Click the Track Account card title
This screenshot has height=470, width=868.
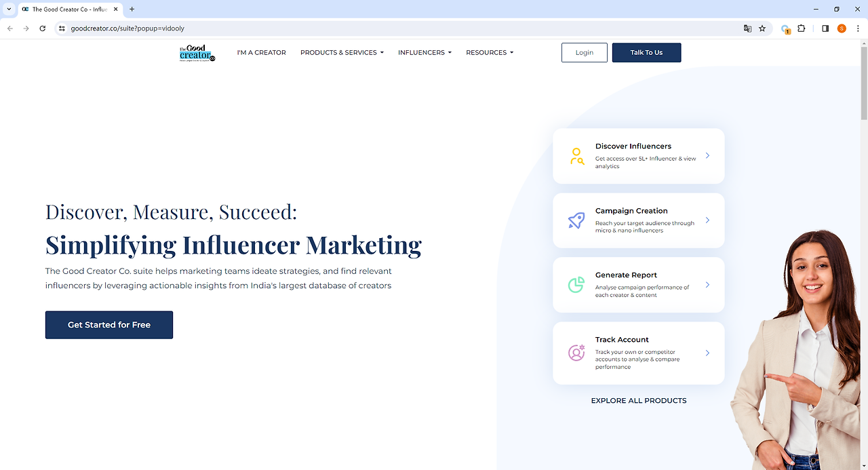622,340
